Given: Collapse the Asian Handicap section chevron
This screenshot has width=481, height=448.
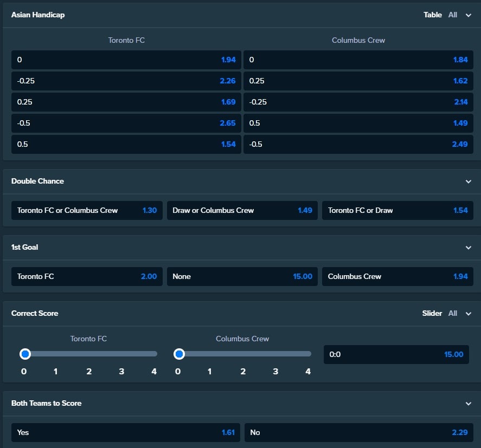Looking at the screenshot, I should 468,15.
